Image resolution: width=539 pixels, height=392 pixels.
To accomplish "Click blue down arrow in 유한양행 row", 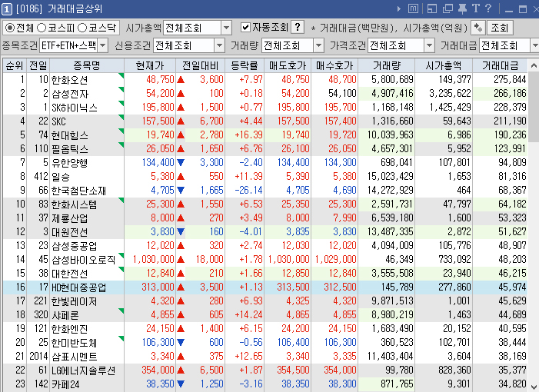I will pyautogui.click(x=181, y=163).
